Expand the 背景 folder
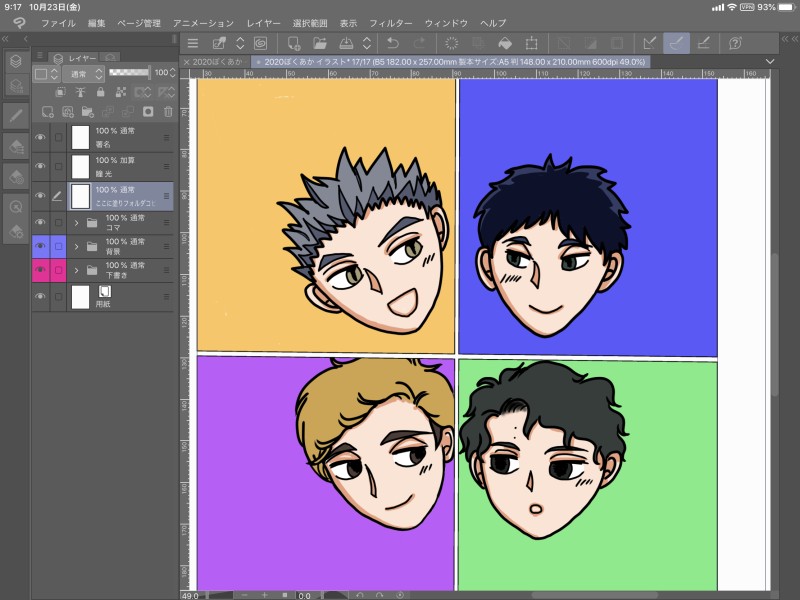The height and width of the screenshot is (600, 800). tap(77, 246)
